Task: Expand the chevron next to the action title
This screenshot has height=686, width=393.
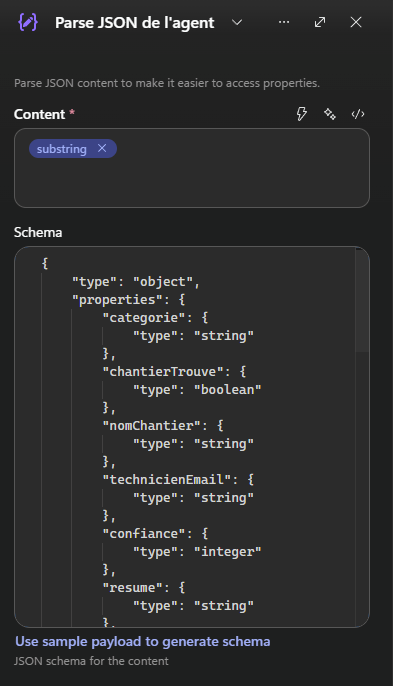Action: (x=237, y=22)
